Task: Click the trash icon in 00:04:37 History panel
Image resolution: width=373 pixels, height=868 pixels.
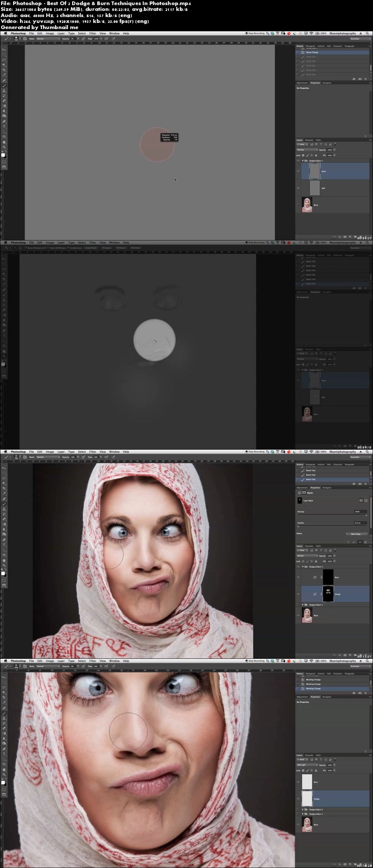Action: point(365,79)
